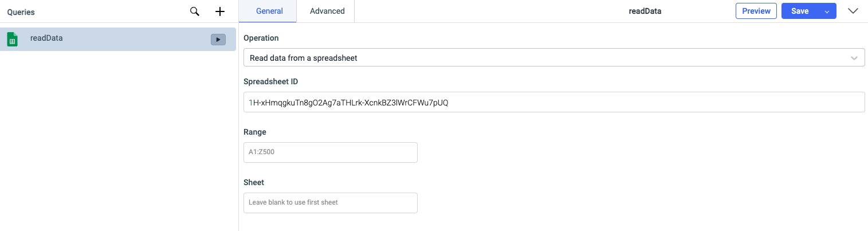
Task: Open the Operation dropdown menu
Action: pos(544,58)
